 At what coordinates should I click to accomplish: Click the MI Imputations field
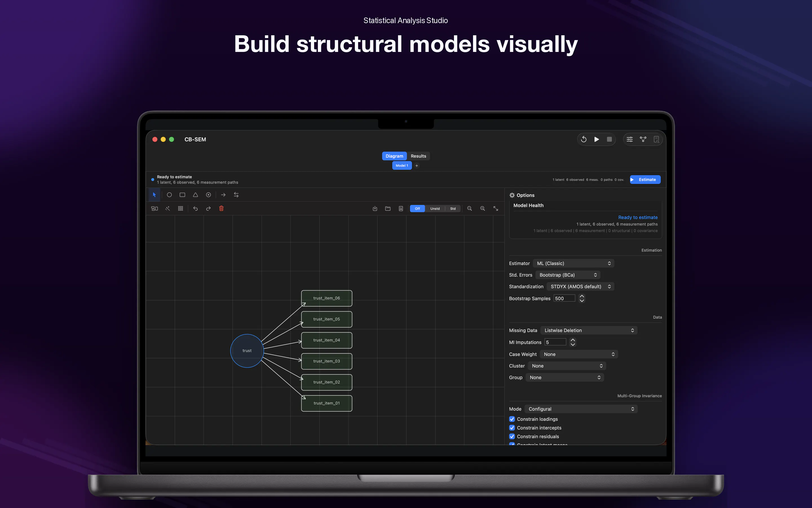pos(555,342)
